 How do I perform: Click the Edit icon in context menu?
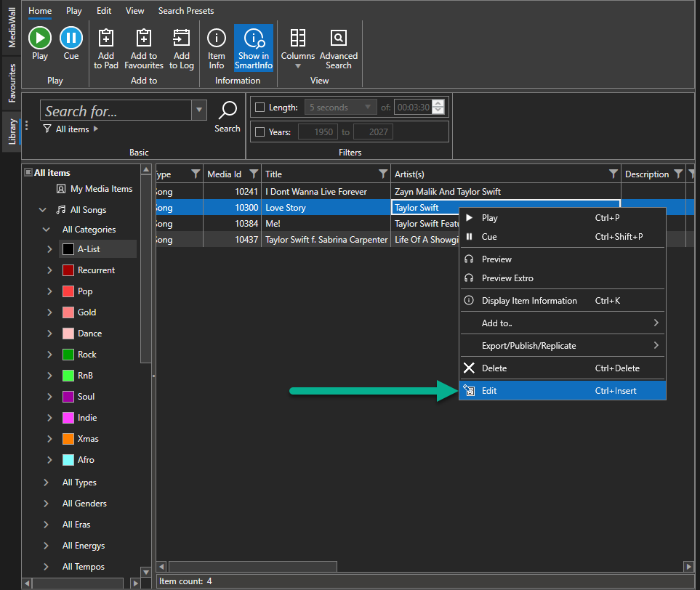click(x=469, y=390)
